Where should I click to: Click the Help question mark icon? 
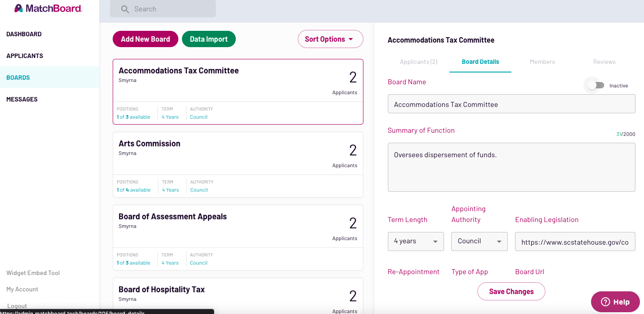pyautogui.click(x=606, y=302)
